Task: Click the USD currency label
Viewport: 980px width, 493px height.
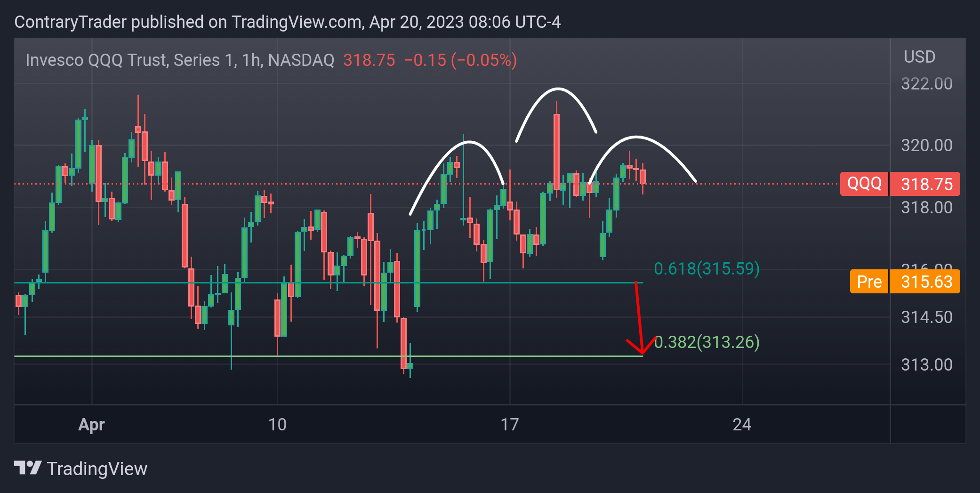Action: tap(919, 57)
